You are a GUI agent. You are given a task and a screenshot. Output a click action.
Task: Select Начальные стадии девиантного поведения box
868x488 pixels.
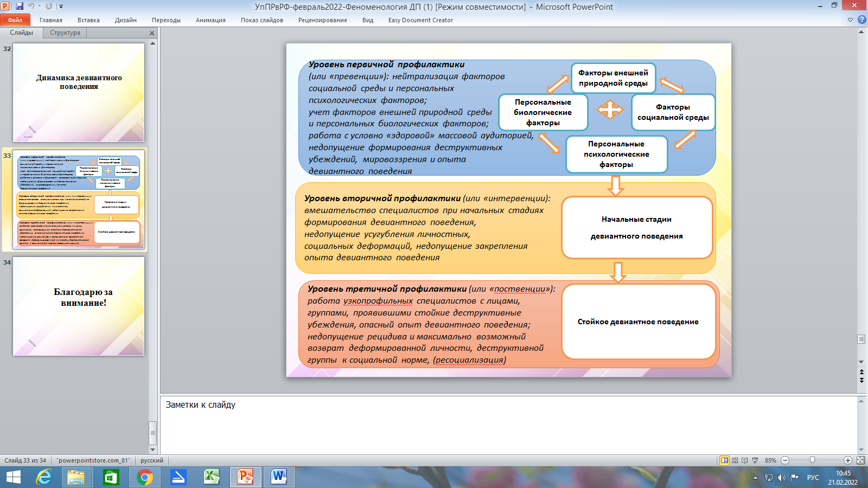coord(637,228)
